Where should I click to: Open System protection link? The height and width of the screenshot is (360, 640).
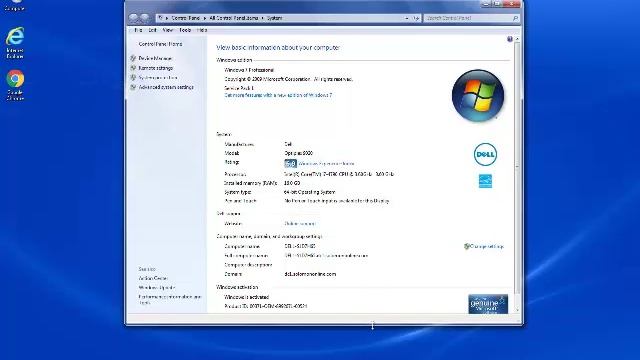click(158, 78)
